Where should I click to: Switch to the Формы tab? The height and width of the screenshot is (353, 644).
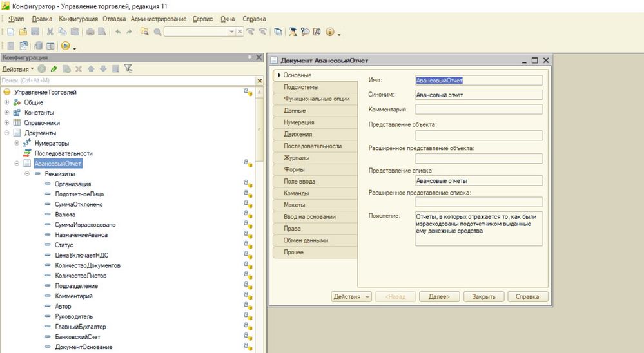[315, 169]
